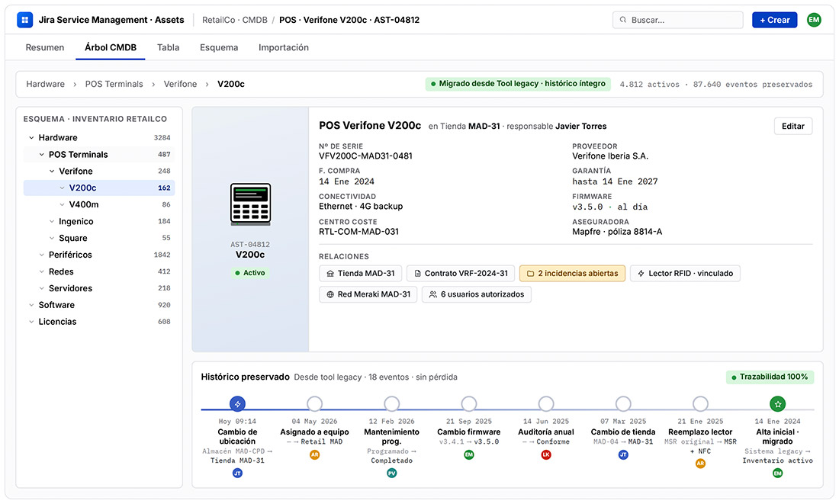839x504 pixels.
Task: Click responsible name Javier Torres
Action: 581,127
